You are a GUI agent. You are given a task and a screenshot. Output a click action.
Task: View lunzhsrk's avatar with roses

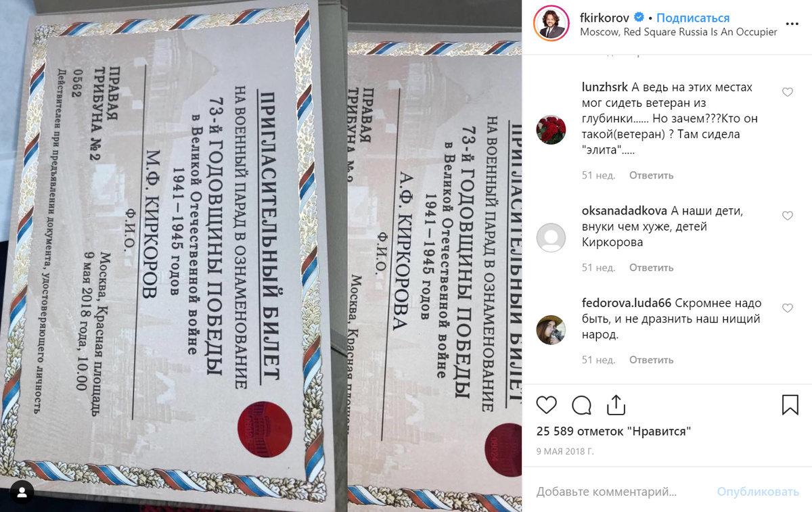(551, 128)
